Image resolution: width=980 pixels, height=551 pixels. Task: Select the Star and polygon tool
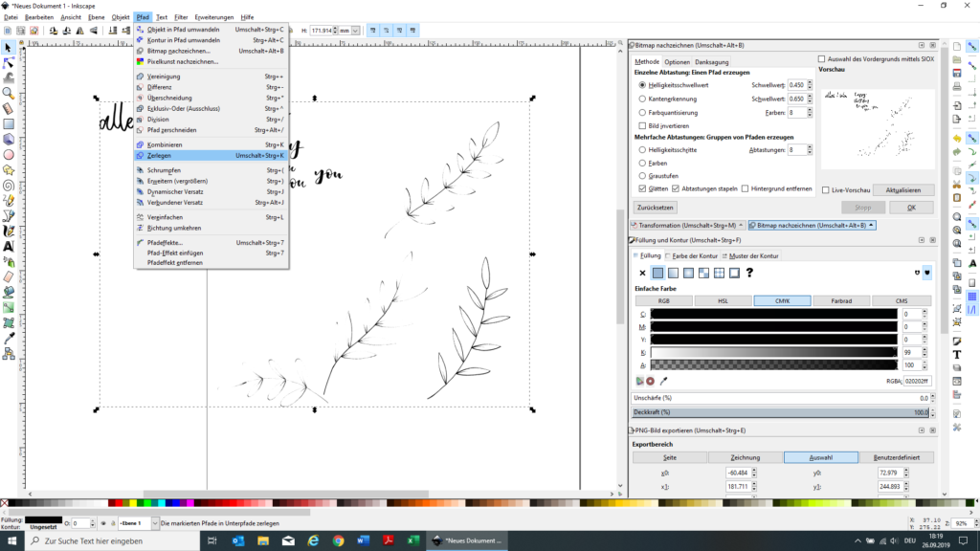click(x=9, y=169)
